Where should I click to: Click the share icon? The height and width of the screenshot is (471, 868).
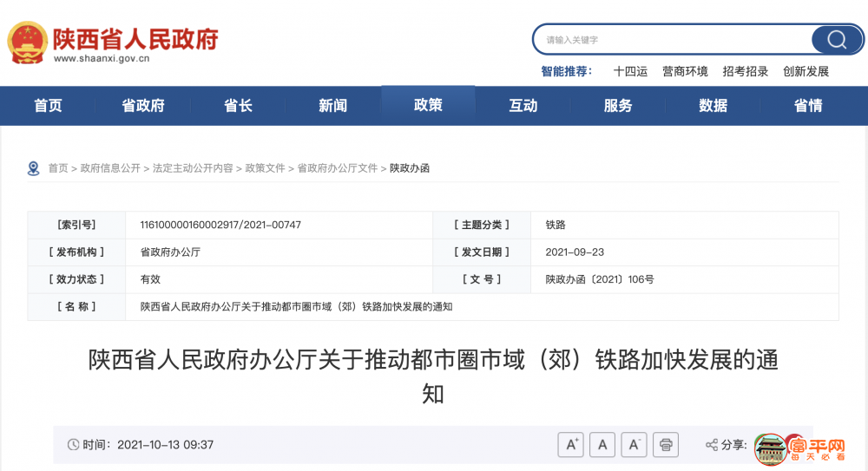click(712, 445)
